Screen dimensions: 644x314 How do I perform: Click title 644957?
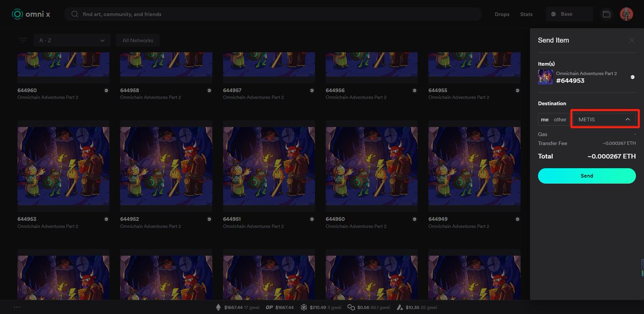232,91
